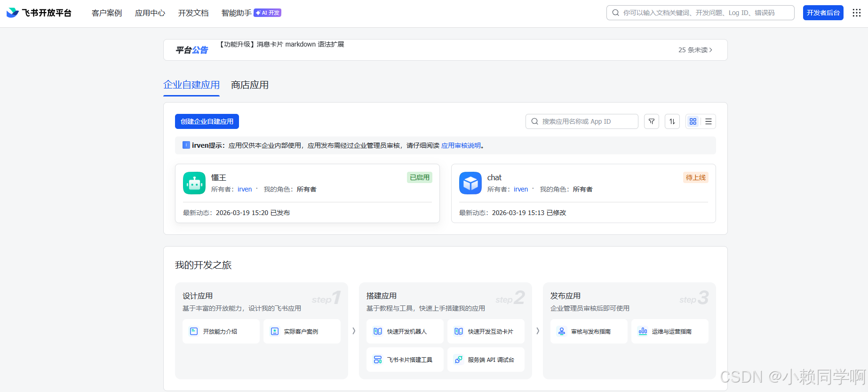The height and width of the screenshot is (392, 868).
Task: Open the apps grid menu icon
Action: pyautogui.click(x=857, y=13)
